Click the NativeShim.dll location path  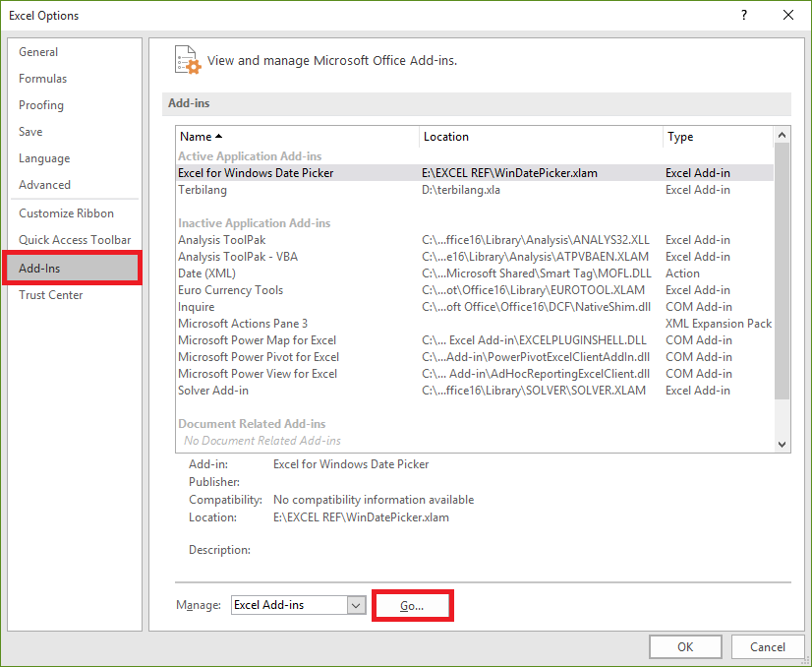click(x=536, y=307)
